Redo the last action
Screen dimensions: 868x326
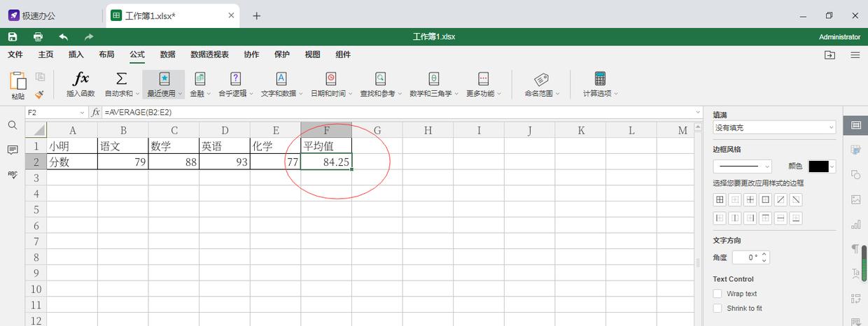89,36
